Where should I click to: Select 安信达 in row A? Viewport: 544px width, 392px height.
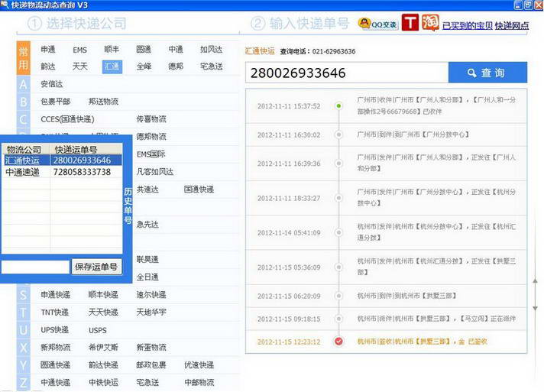(x=52, y=84)
